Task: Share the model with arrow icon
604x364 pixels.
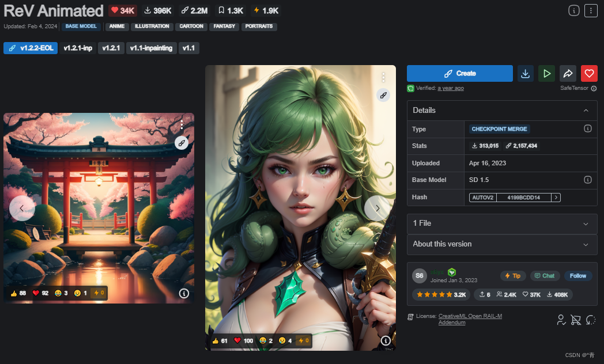Action: pos(568,74)
